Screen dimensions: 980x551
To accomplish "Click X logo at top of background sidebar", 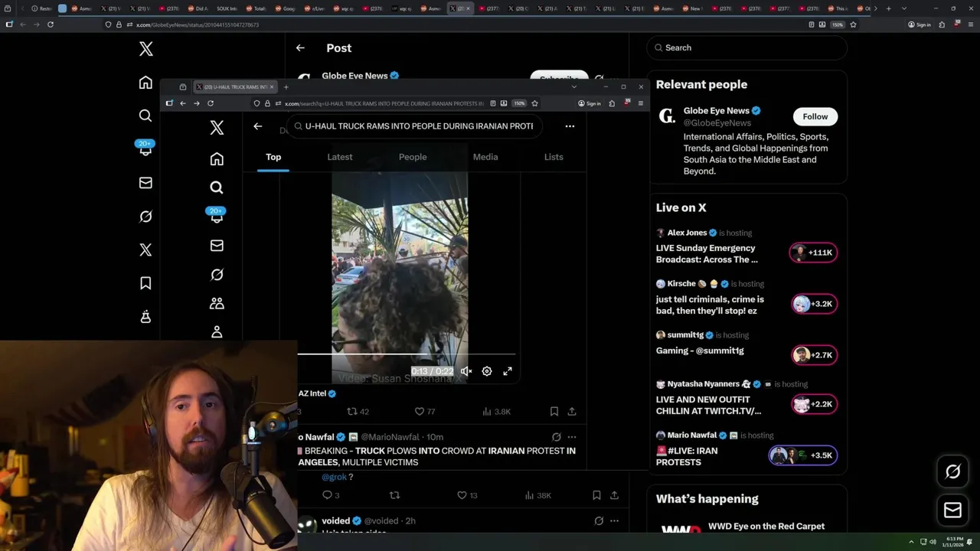I will (x=146, y=49).
